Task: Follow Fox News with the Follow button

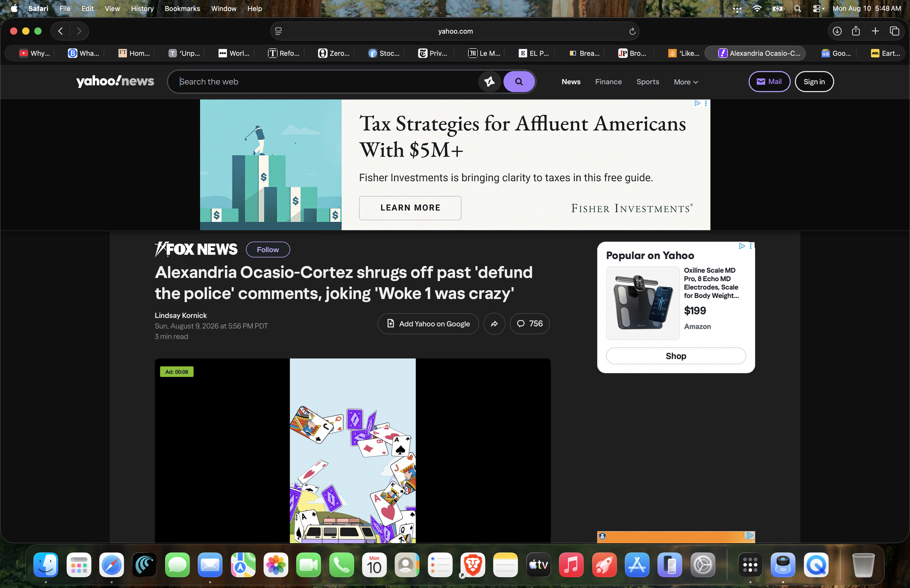Action: click(x=268, y=249)
